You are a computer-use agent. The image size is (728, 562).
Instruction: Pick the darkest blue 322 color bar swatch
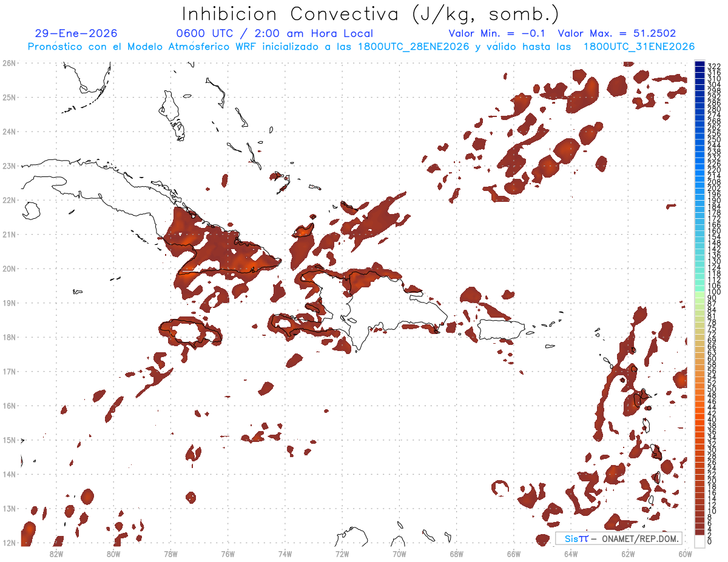(x=699, y=64)
